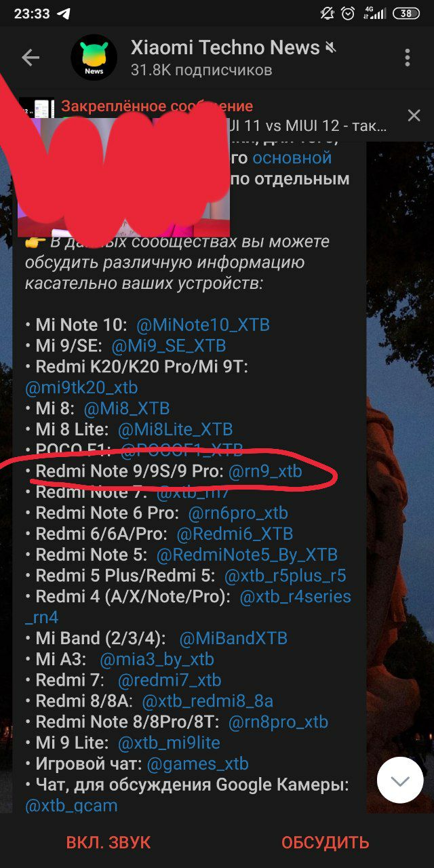
Task: Tap the battery indicator in the status bar
Action: (406, 14)
